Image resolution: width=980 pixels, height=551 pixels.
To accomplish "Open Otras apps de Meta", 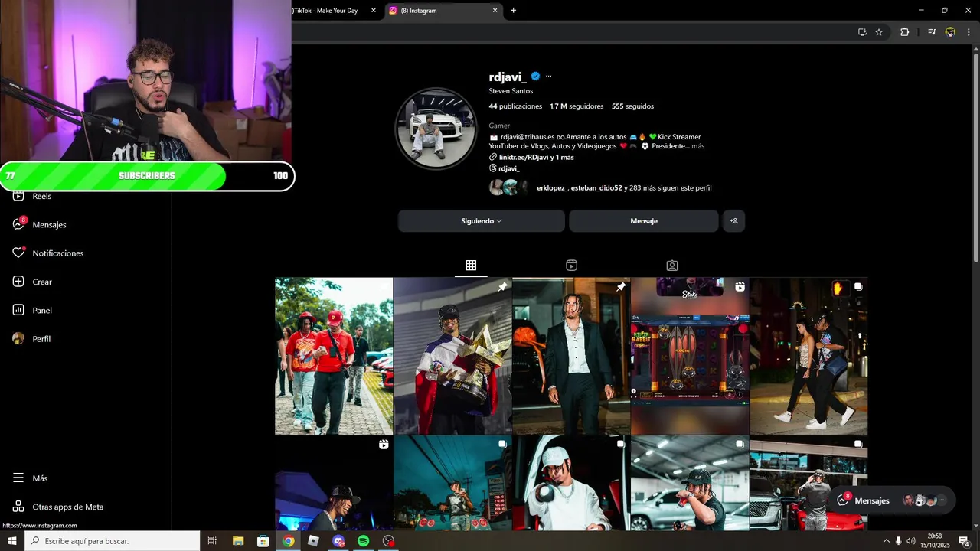I will point(58,507).
